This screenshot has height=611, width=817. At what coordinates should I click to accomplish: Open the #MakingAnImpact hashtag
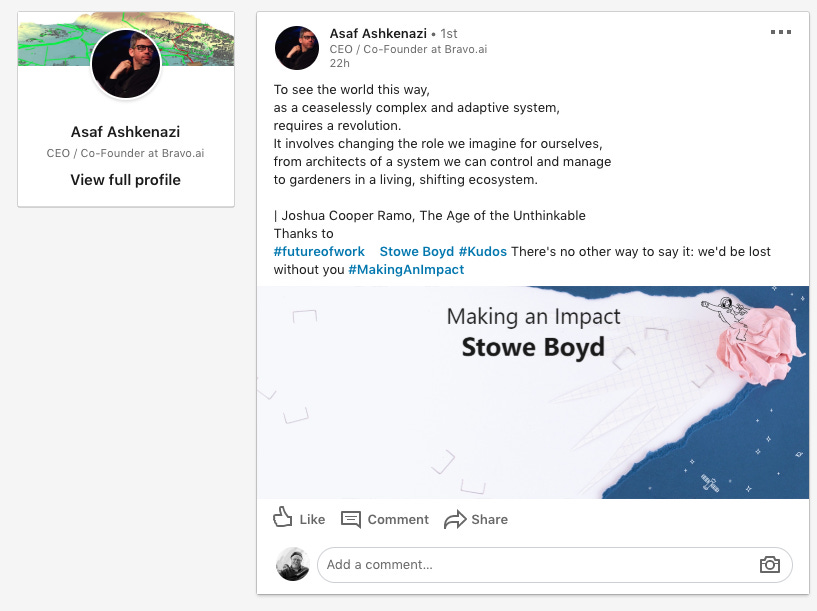click(406, 269)
